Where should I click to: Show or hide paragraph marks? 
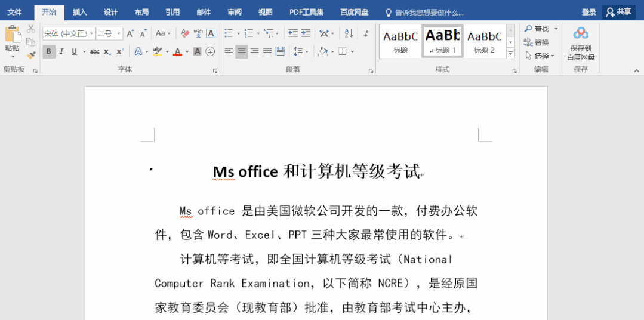(367, 33)
